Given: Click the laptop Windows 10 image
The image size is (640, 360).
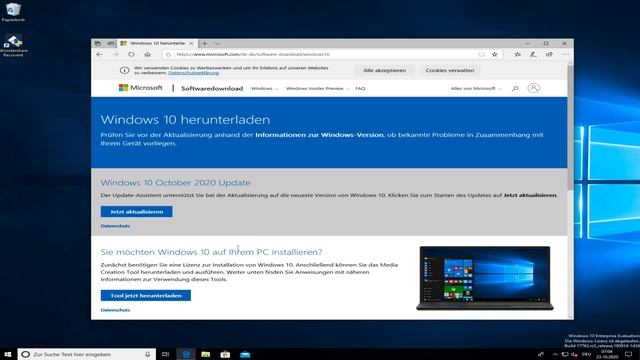Looking at the screenshot, I should (x=485, y=278).
